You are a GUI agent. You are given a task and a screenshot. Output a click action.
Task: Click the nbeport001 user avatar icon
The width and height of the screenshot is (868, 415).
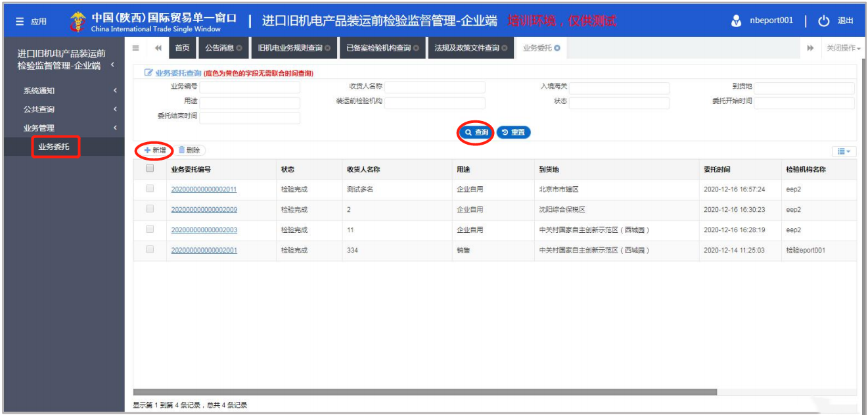point(736,21)
